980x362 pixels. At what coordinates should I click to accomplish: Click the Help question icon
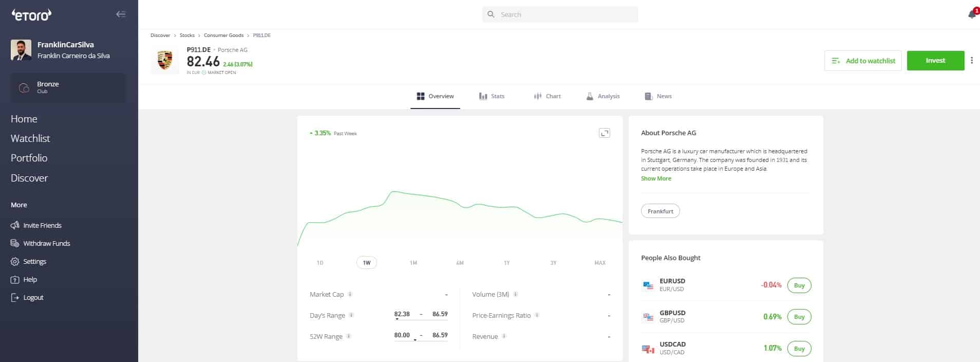click(15, 280)
